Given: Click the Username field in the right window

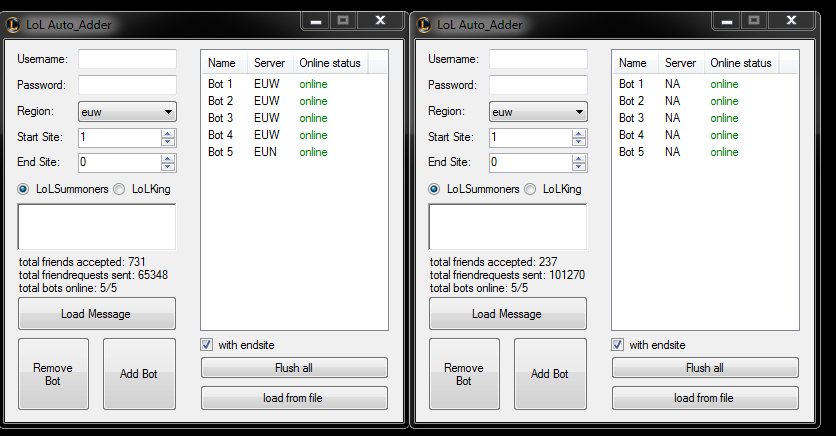Looking at the screenshot, I should tap(538, 59).
